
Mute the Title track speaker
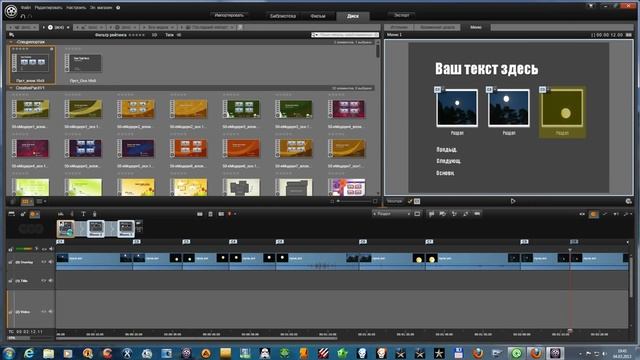tap(51, 281)
